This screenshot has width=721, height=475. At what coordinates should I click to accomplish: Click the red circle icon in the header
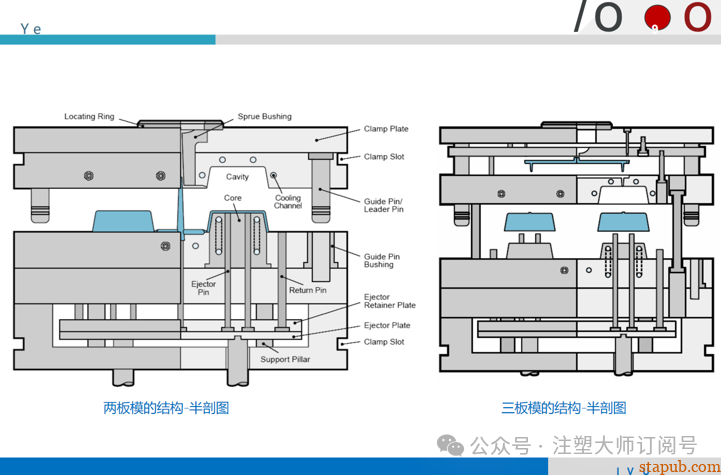(656, 16)
